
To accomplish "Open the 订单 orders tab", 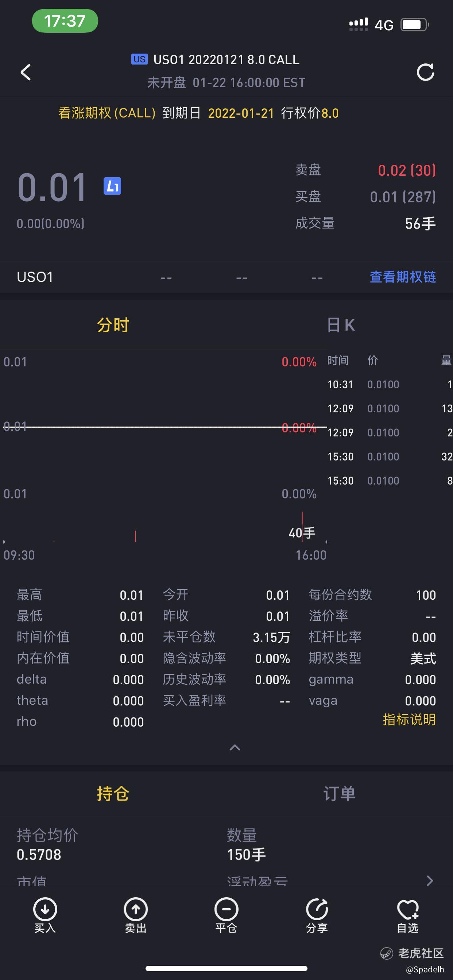I will point(339,794).
